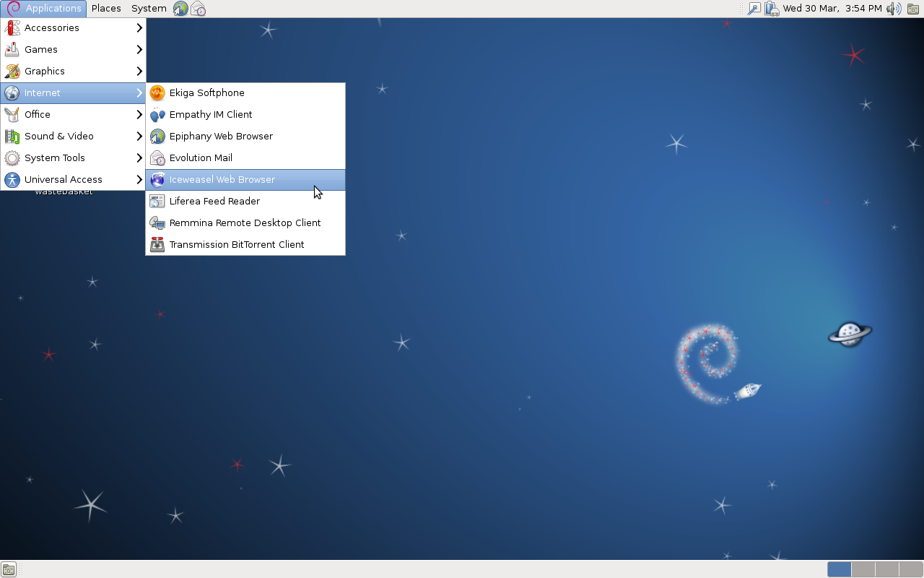Click the volume speaker icon in the panel
Viewport: 924px width, 578px height.
click(x=894, y=9)
